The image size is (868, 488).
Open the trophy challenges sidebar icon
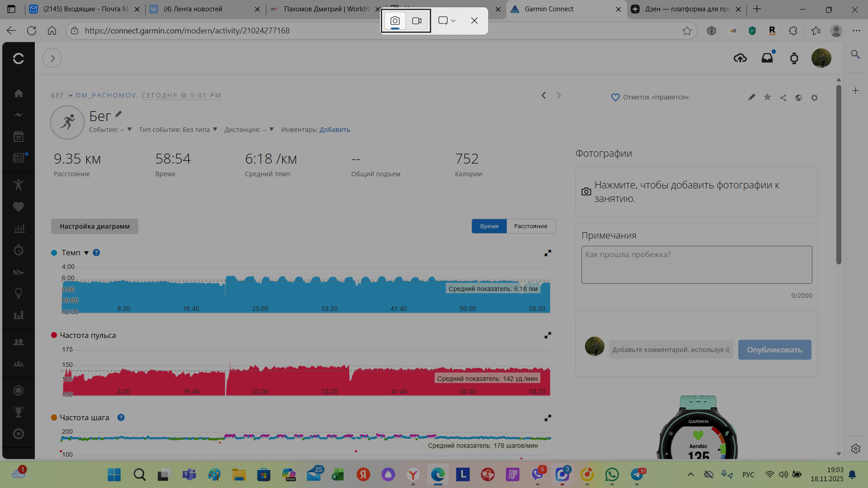19,412
